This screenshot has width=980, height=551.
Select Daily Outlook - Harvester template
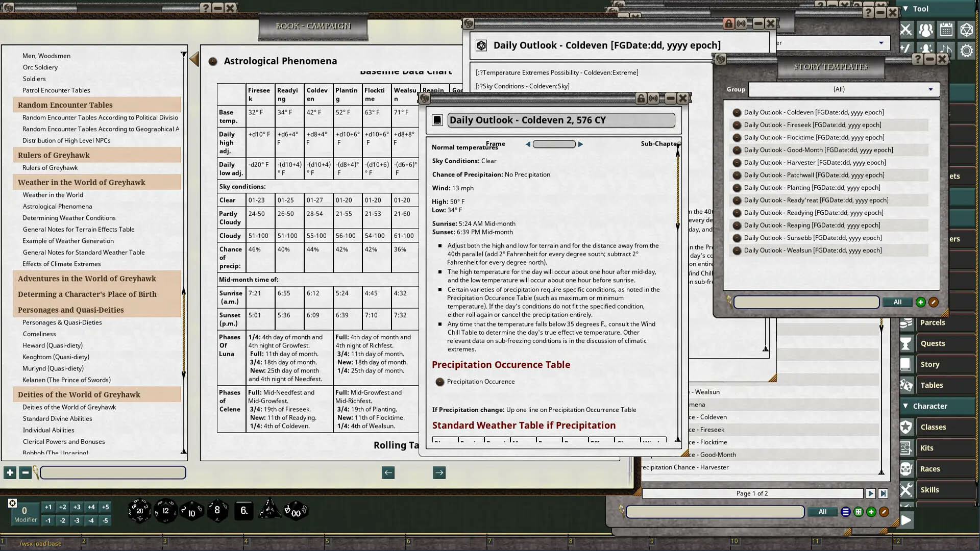[815, 162]
